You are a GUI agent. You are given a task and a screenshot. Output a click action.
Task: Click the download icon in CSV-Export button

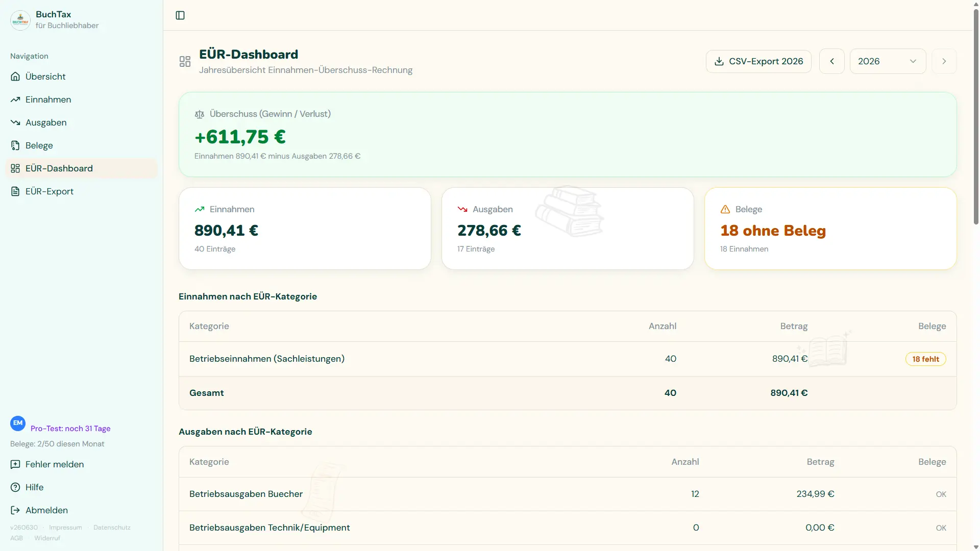[x=719, y=61]
